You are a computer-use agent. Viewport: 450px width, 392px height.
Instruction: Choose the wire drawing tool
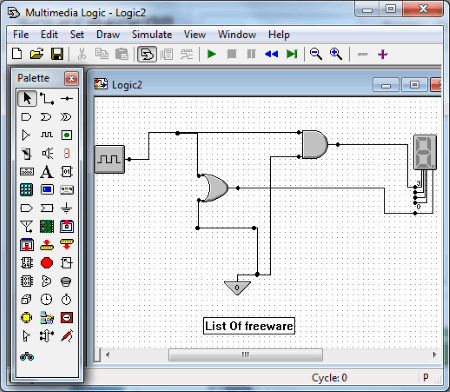click(47, 99)
